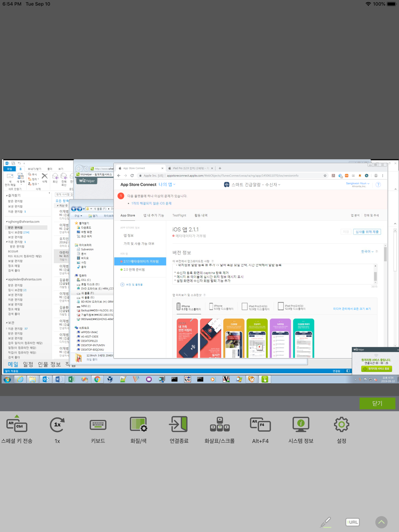Screen dimensions: 399x532
Task: Go back in the Explorer window
Action: click(x=74, y=209)
